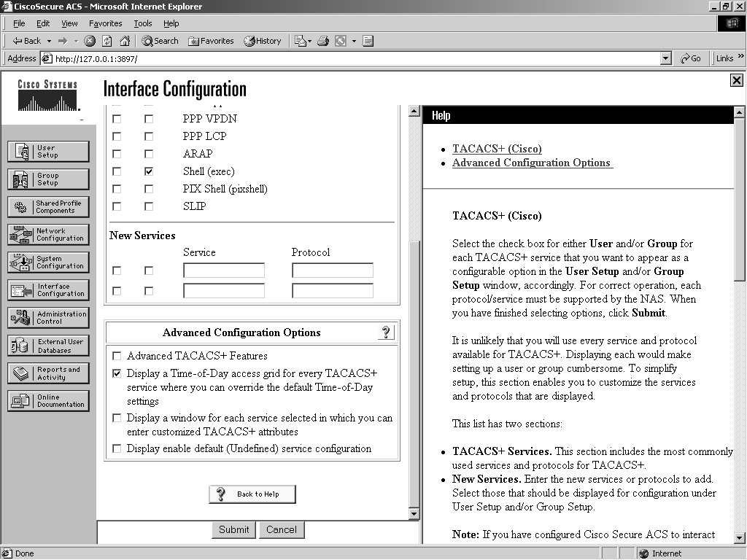Open the View menu
The image size is (747, 560).
pyautogui.click(x=69, y=23)
